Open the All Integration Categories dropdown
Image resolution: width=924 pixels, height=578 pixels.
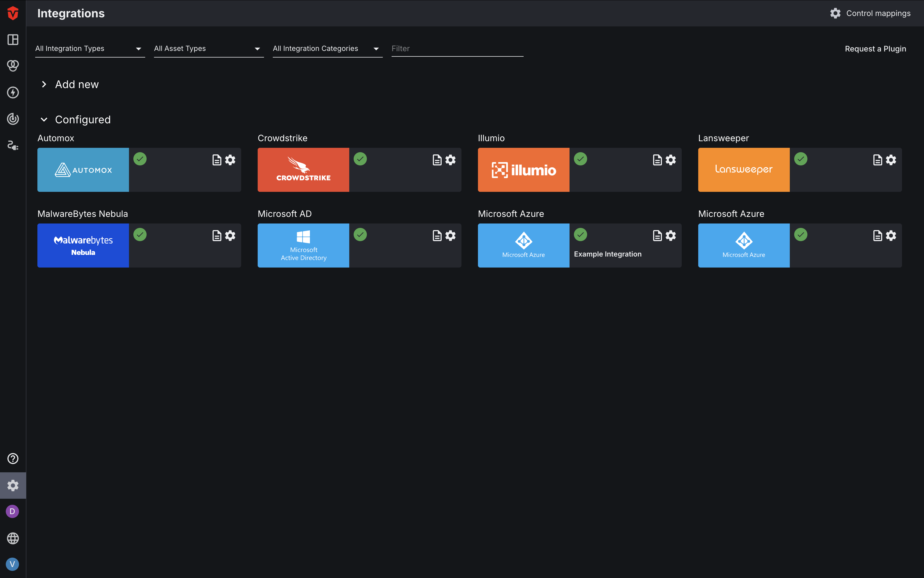(x=328, y=48)
